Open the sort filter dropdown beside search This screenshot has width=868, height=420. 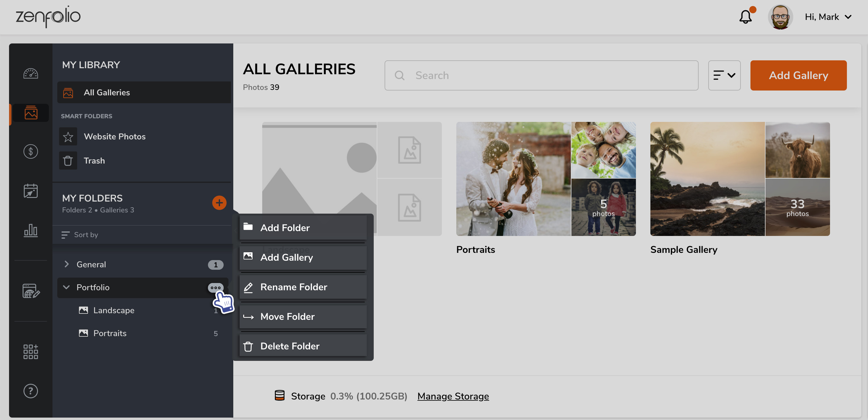(x=724, y=75)
